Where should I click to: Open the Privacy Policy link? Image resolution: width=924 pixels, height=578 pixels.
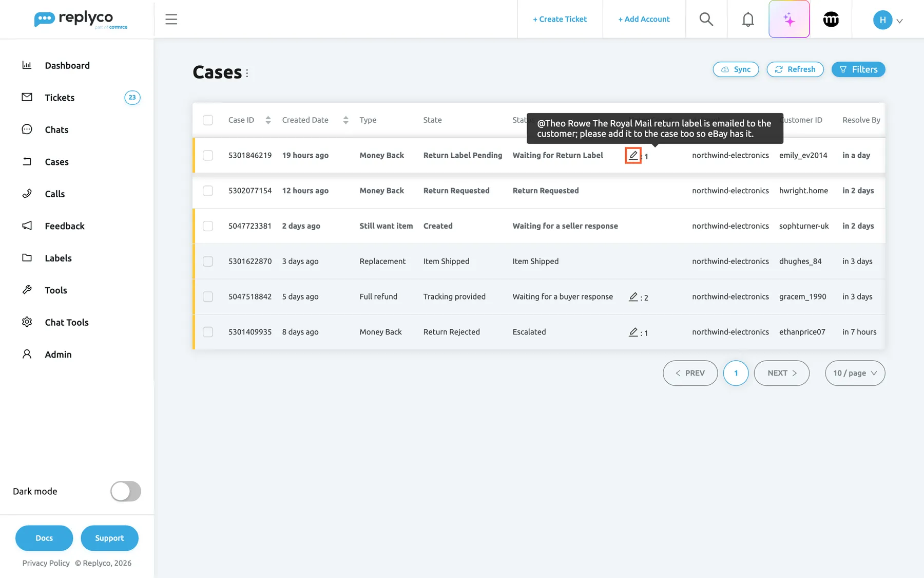46,563
